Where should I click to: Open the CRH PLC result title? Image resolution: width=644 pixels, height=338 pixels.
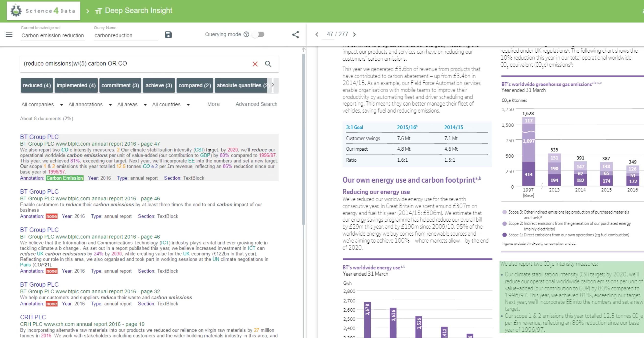pos(33,317)
